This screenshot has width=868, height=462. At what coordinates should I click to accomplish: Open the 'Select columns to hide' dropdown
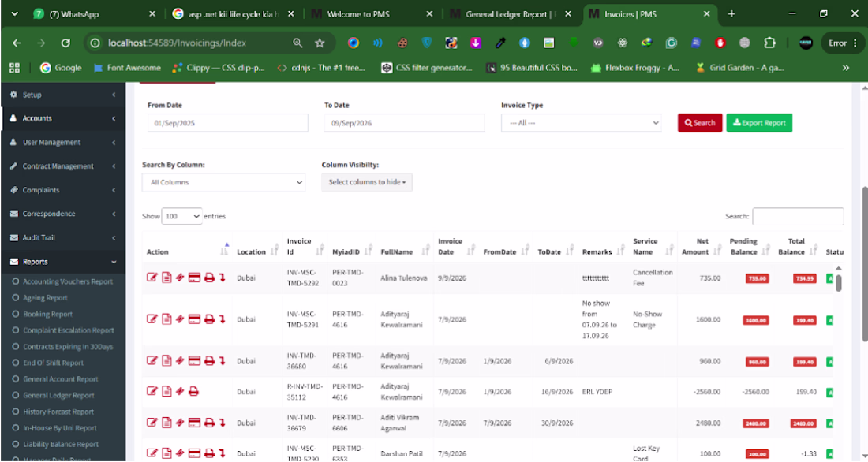tap(367, 182)
